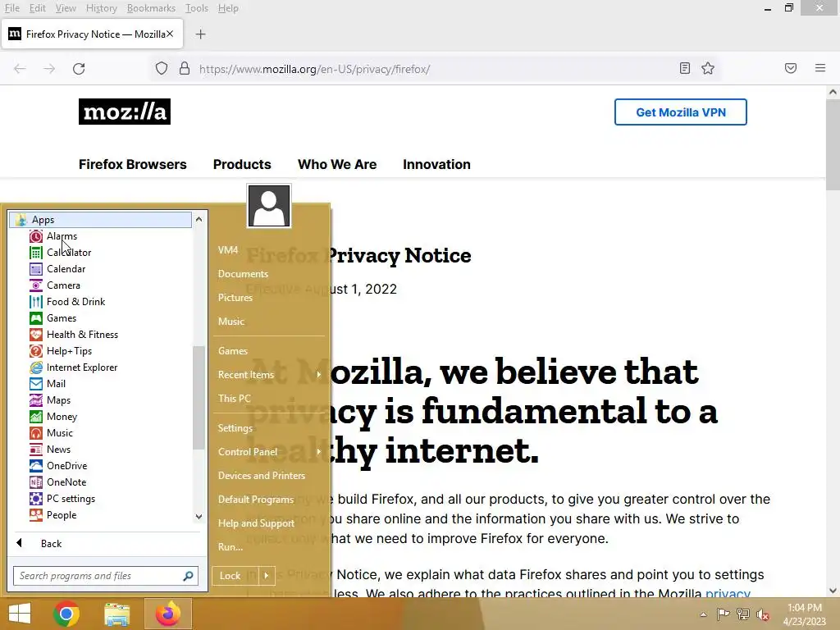Bookmark this page with star icon
Image resolution: width=840 pixels, height=630 pixels.
[708, 69]
